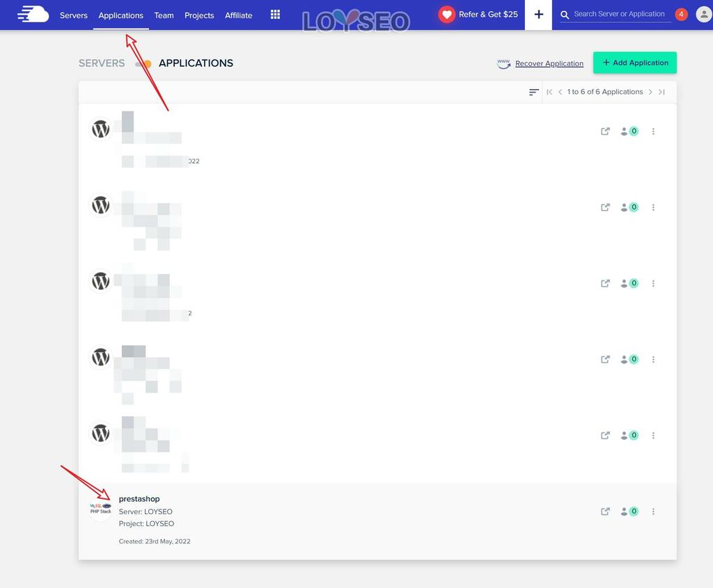Click the prestashop PHP Stack icon
This screenshot has height=588, width=713.
pyautogui.click(x=100, y=509)
